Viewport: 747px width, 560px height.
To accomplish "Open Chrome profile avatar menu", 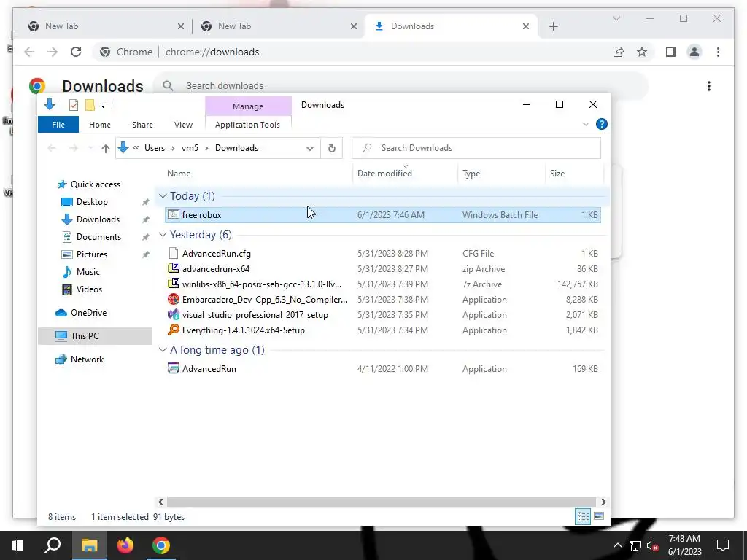I will point(694,52).
